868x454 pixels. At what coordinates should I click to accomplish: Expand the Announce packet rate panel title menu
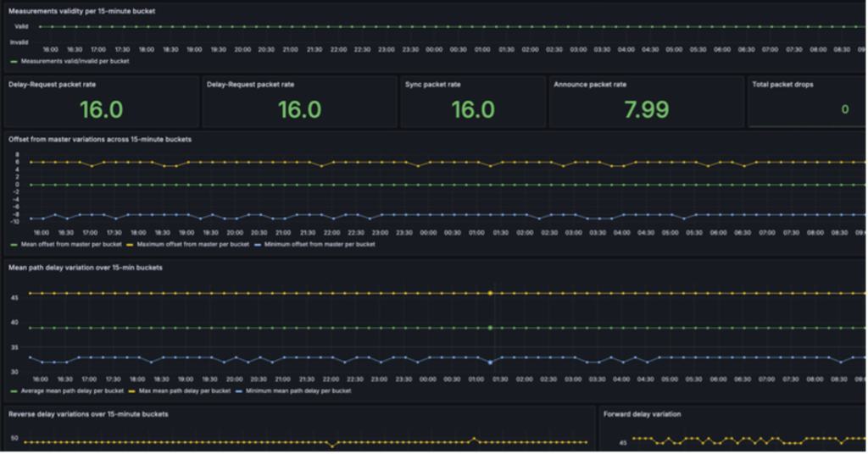click(x=590, y=85)
